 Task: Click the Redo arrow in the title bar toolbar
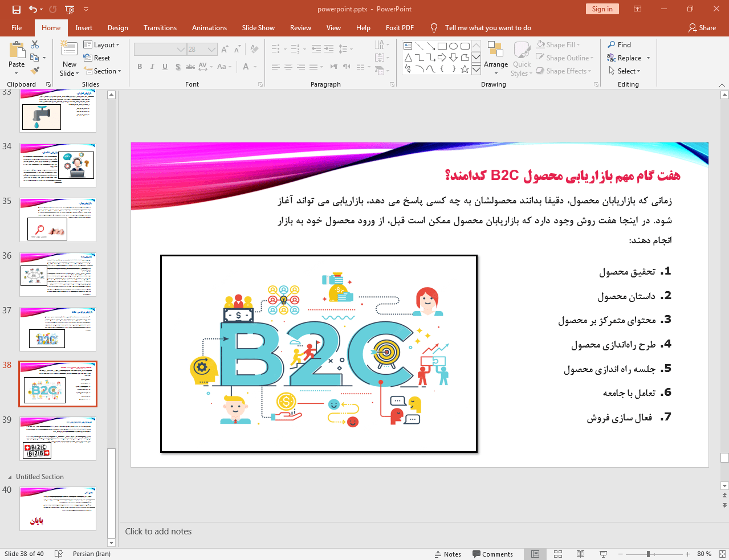coord(53,9)
